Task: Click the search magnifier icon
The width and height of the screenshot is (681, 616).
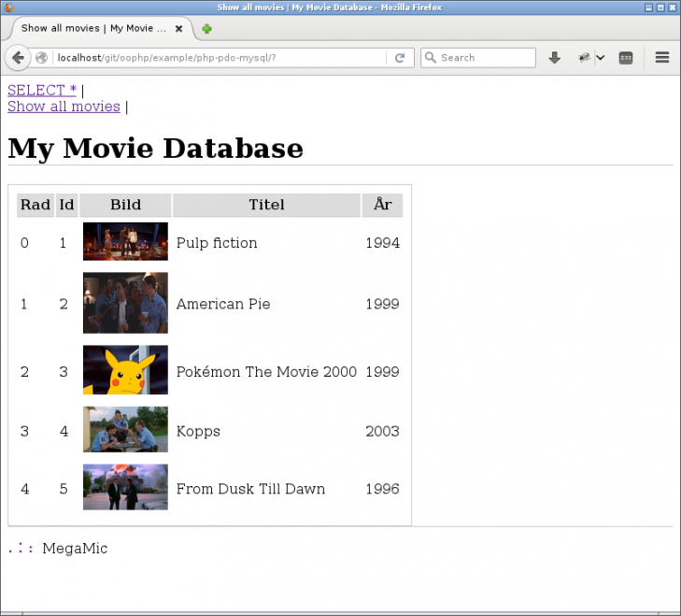Action: pyautogui.click(x=430, y=57)
